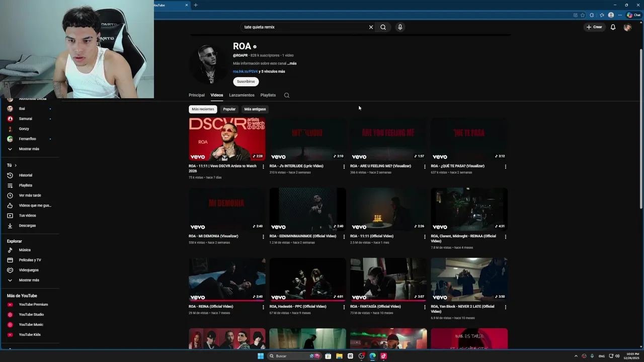Open options menu for FANTASÍA video

(425, 307)
